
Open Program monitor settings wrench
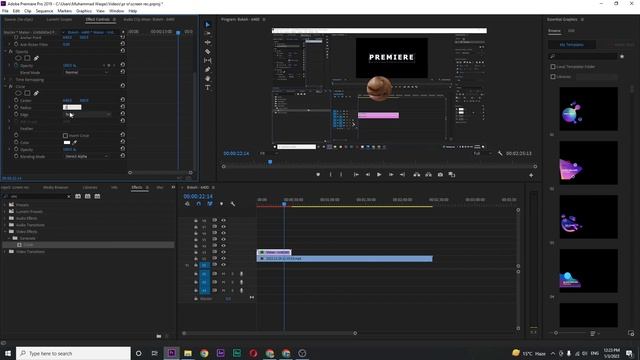500,153
